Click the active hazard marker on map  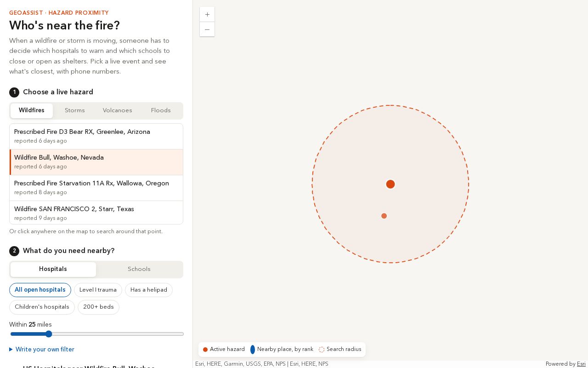[x=390, y=184]
